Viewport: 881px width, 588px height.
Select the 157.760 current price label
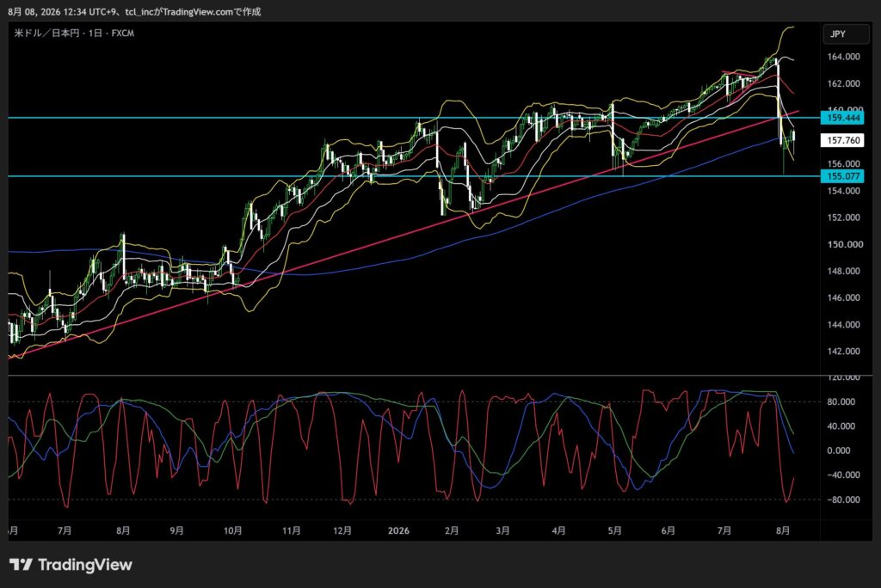click(842, 140)
